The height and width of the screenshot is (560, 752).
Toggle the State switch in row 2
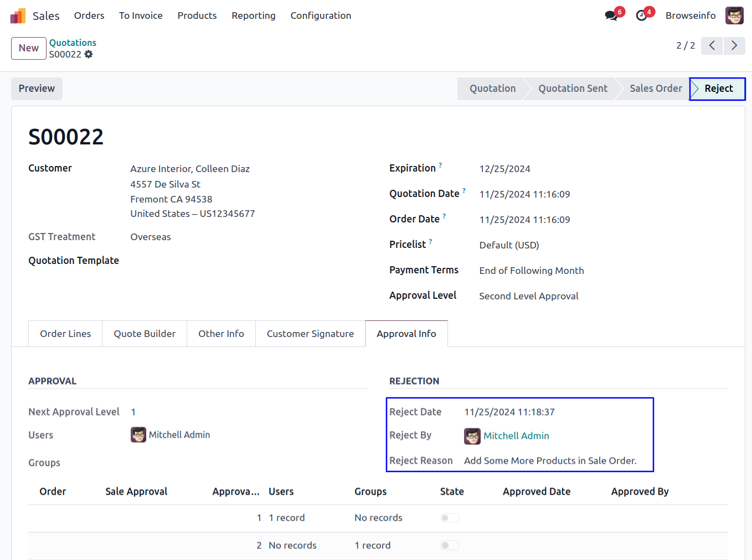450,546
